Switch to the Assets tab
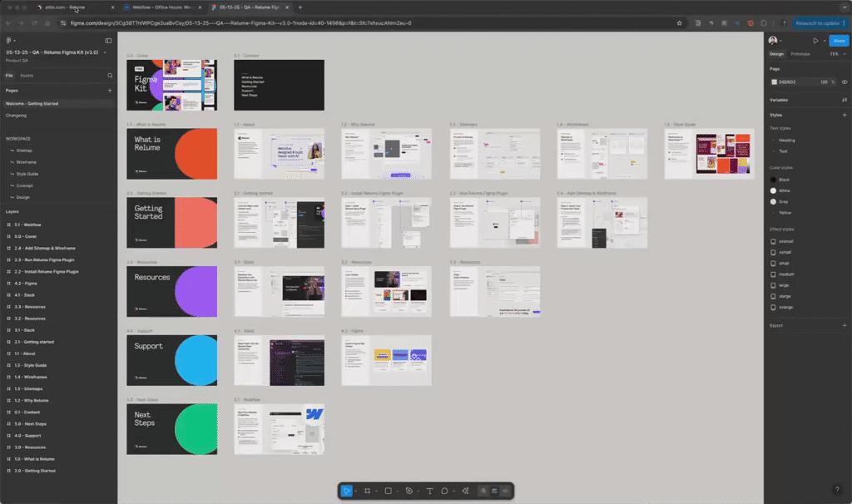Viewport: 852px width, 504px height. point(27,76)
